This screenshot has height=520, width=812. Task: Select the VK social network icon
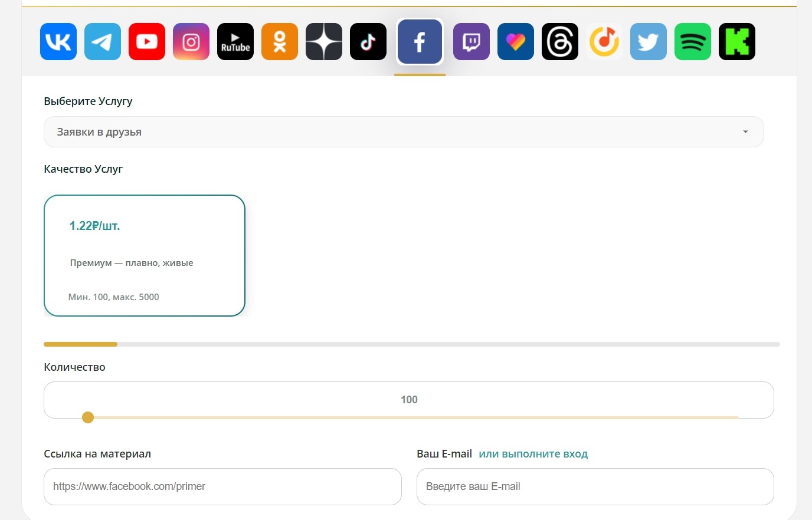tap(58, 42)
